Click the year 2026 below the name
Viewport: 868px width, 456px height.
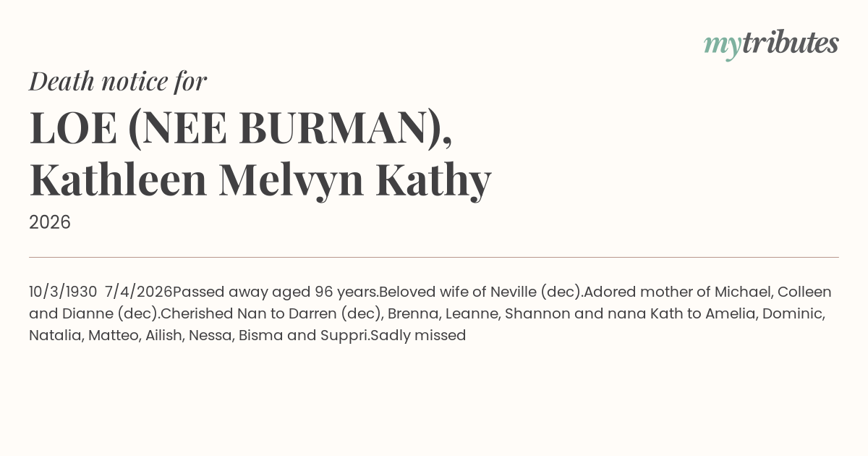click(x=50, y=222)
